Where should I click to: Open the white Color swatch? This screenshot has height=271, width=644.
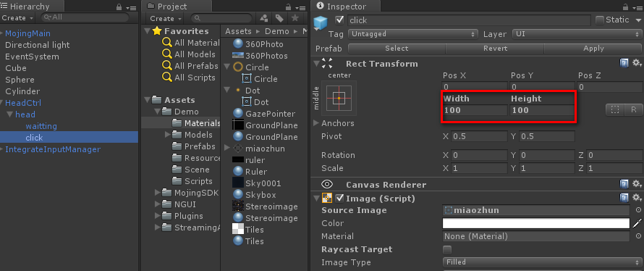click(536, 223)
